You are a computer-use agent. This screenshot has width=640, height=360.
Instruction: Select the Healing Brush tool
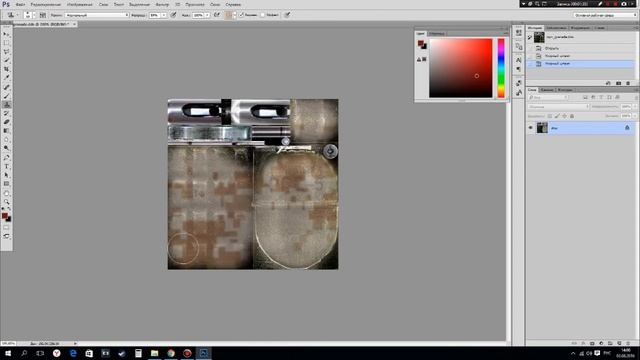[7, 87]
